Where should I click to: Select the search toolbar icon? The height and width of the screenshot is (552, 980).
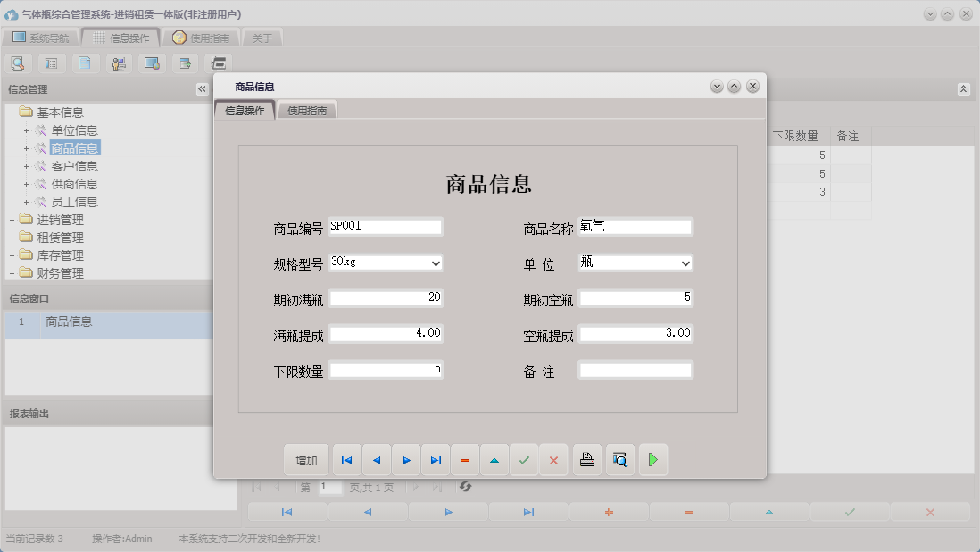coord(18,63)
